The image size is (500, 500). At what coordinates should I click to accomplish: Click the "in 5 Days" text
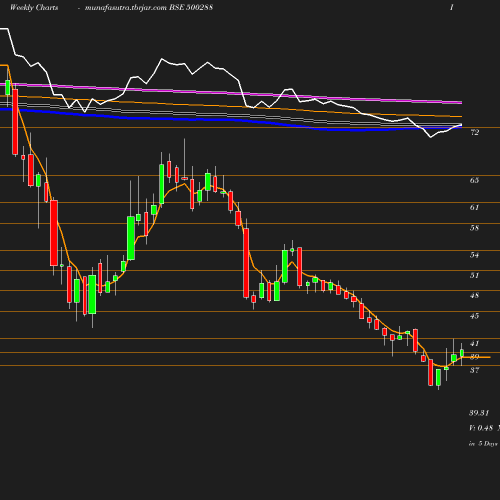click(483, 444)
